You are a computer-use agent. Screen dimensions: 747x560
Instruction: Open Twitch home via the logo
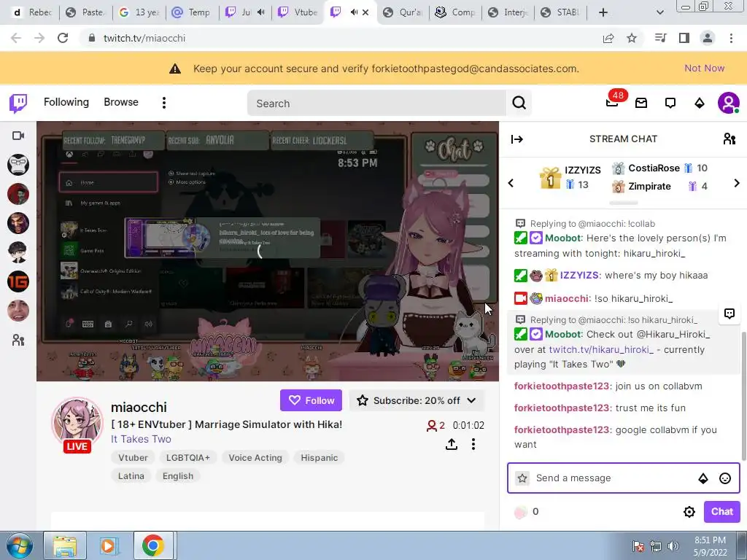click(x=18, y=103)
